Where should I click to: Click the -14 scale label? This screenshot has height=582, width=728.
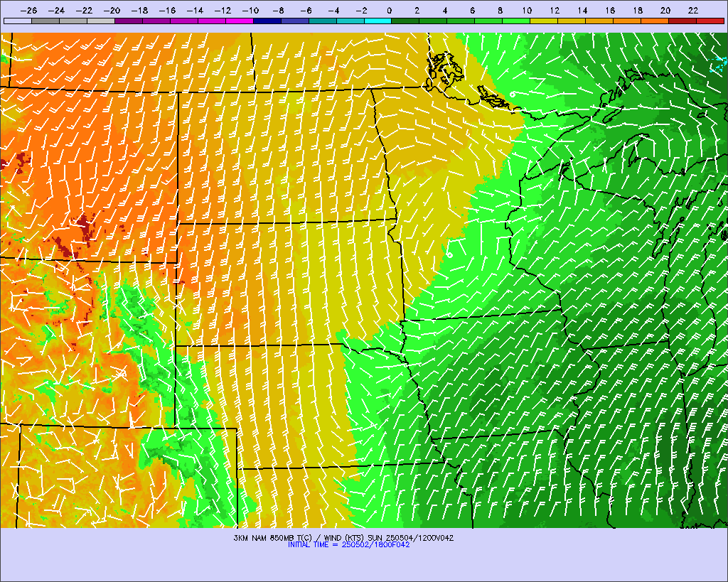[x=195, y=11]
